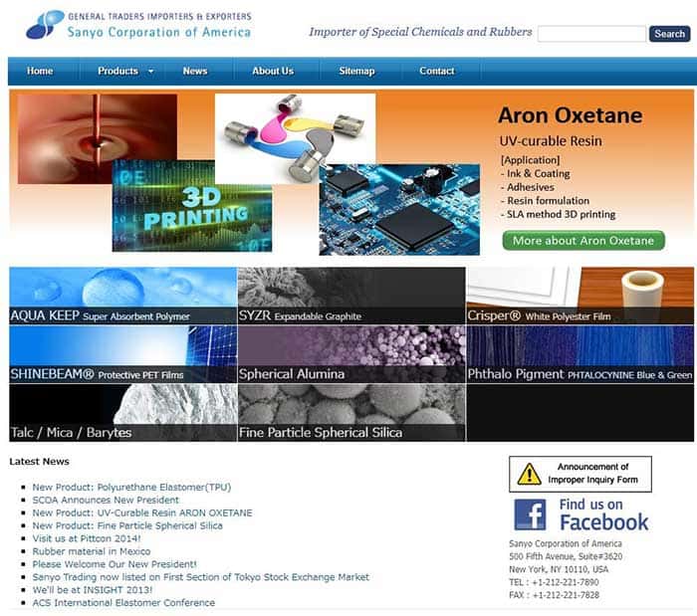This screenshot has height=616, width=697.
Task: Select the Latest News heading
Action: click(x=39, y=462)
